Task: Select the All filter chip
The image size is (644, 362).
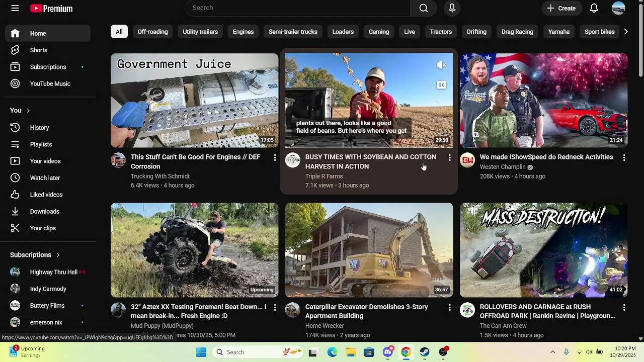Action: 119,32
